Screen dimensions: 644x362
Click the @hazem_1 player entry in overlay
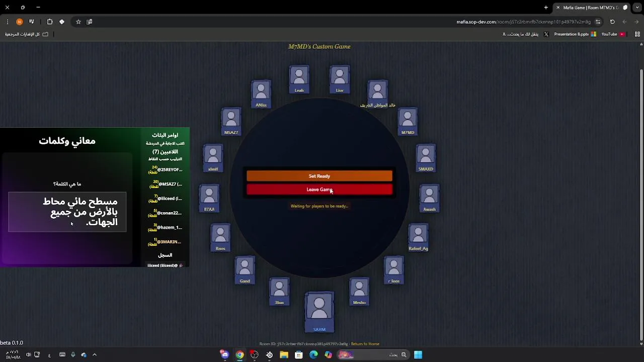coord(165,227)
